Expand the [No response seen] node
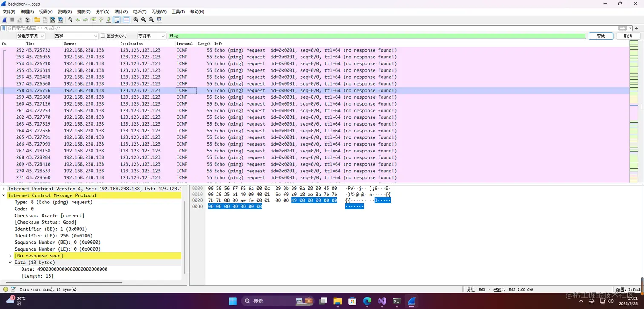The image size is (644, 309). [x=10, y=256]
